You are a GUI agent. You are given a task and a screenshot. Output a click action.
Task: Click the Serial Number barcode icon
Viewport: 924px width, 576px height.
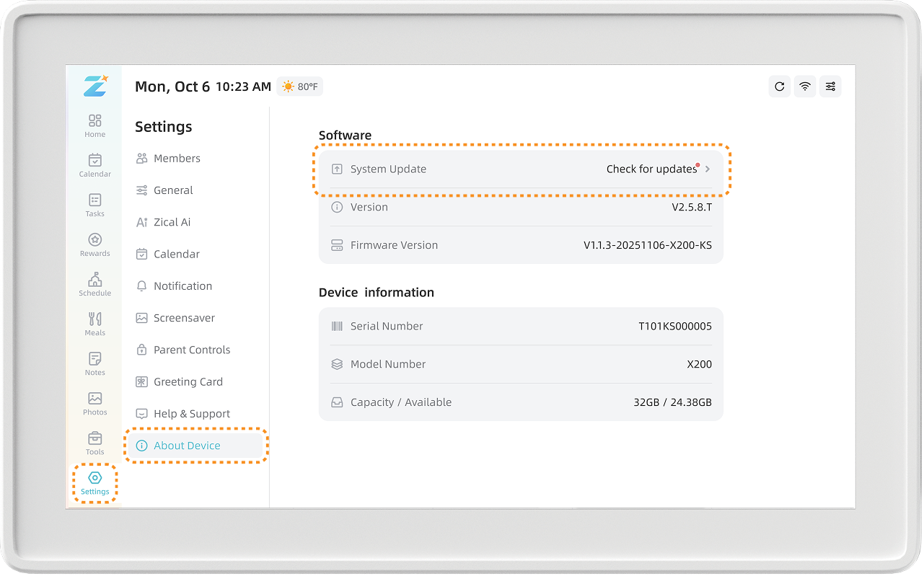point(337,326)
